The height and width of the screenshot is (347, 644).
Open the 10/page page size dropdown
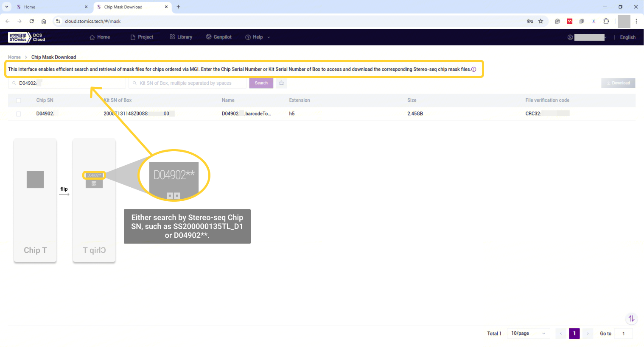point(528,333)
